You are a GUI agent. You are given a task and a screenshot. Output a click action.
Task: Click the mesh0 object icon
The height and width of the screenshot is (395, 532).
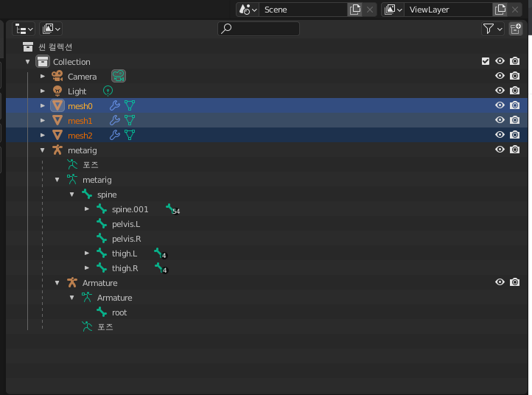coord(57,105)
